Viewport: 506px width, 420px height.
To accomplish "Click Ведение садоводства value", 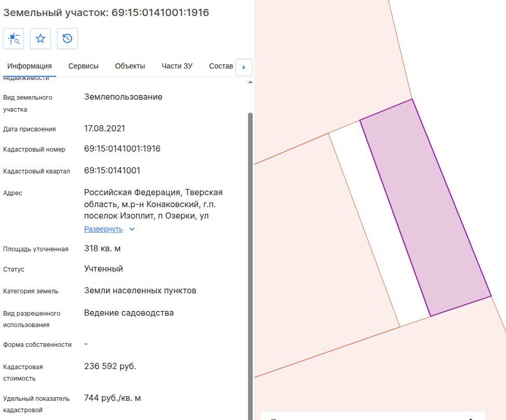I will [x=129, y=313].
